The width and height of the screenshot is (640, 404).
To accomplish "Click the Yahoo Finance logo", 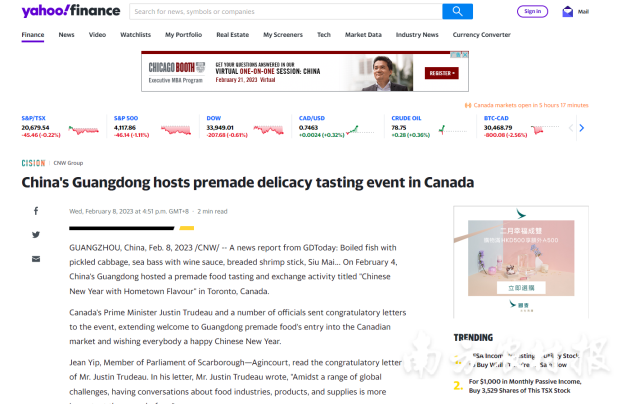I will pyautogui.click(x=70, y=11).
